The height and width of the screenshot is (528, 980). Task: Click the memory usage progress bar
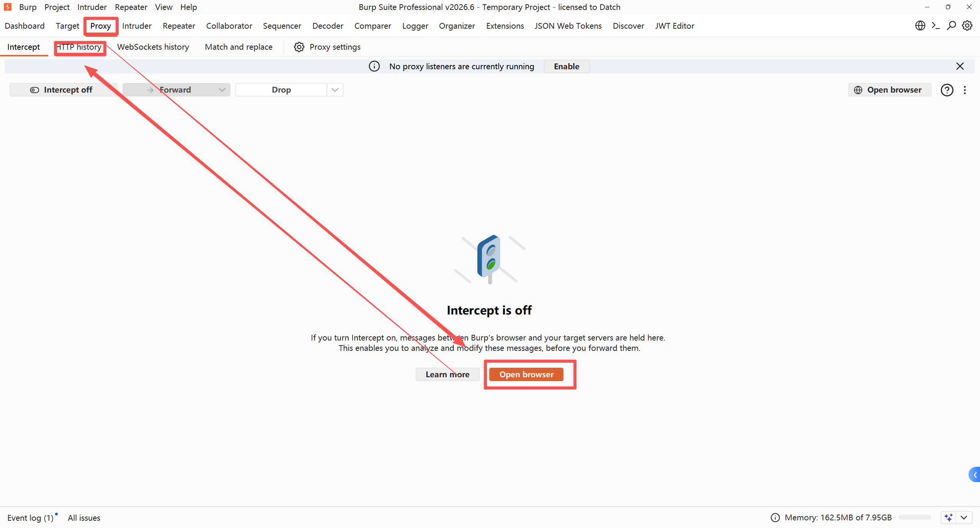[x=915, y=518]
